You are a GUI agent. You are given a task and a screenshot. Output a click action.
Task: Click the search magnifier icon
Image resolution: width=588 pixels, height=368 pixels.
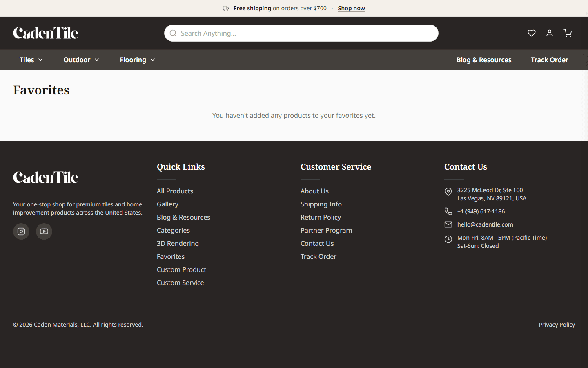coord(173,33)
